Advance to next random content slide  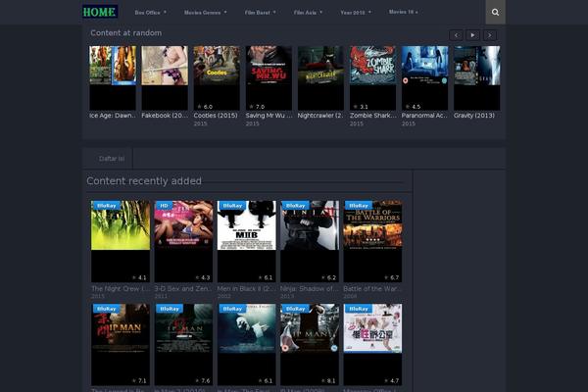click(x=489, y=35)
